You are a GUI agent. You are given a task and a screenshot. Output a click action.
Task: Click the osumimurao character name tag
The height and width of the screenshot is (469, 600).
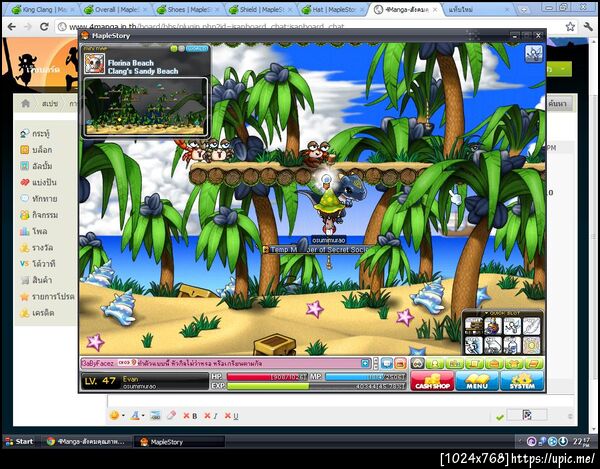[329, 240]
